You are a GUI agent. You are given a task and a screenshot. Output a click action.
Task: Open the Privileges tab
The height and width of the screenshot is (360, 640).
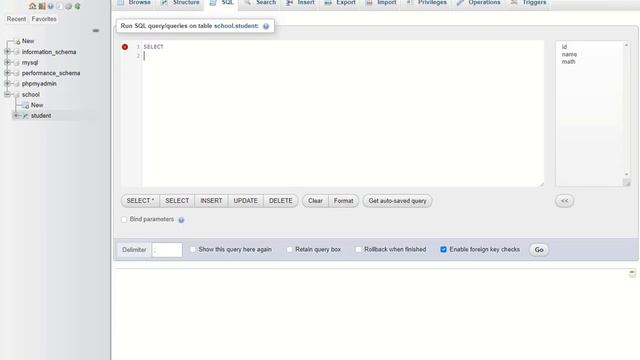(x=427, y=3)
